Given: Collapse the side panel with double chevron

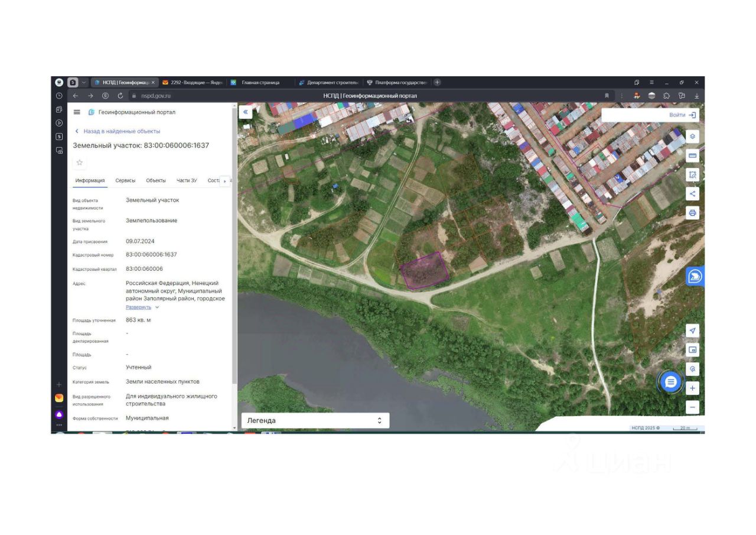Looking at the screenshot, I should (246, 112).
